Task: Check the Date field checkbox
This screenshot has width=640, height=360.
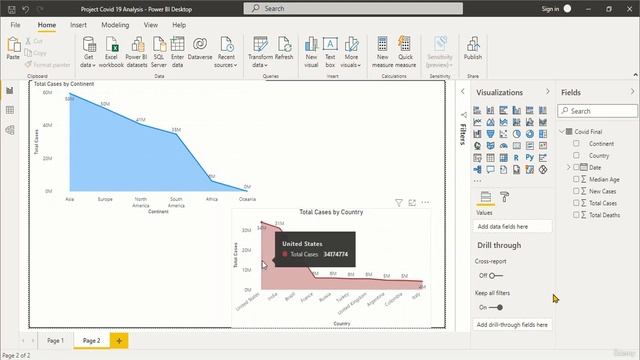Action: click(576, 167)
